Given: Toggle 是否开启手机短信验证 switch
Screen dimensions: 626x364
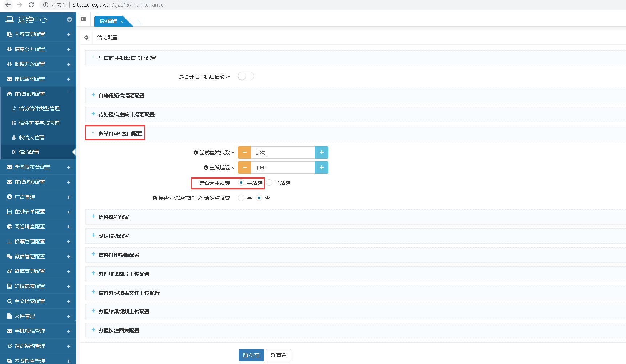Looking at the screenshot, I should (x=246, y=76).
